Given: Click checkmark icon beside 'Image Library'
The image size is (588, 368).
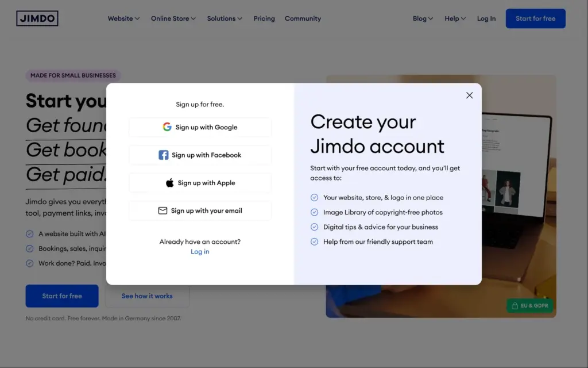Looking at the screenshot, I should (314, 212).
